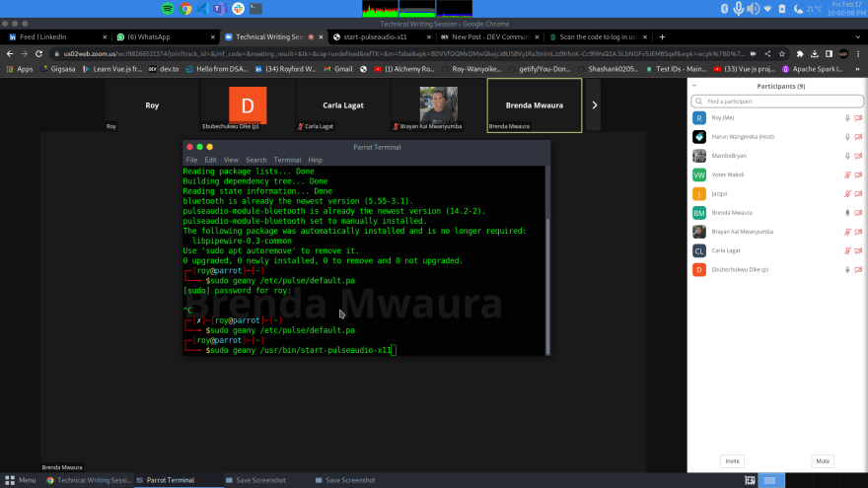This screenshot has width=868, height=488.
Task: Open the date and time clock
Action: click(846, 8)
